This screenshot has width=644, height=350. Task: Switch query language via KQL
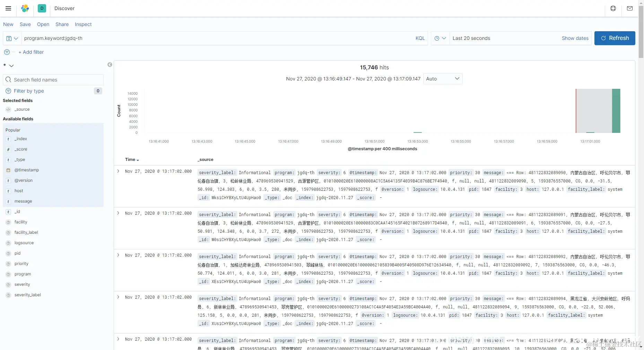[x=420, y=38]
